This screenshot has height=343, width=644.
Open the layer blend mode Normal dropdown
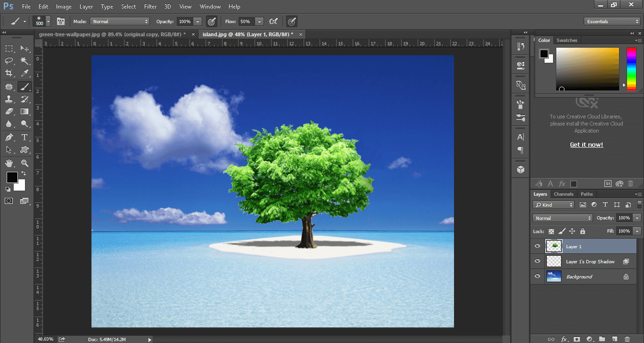pos(562,218)
